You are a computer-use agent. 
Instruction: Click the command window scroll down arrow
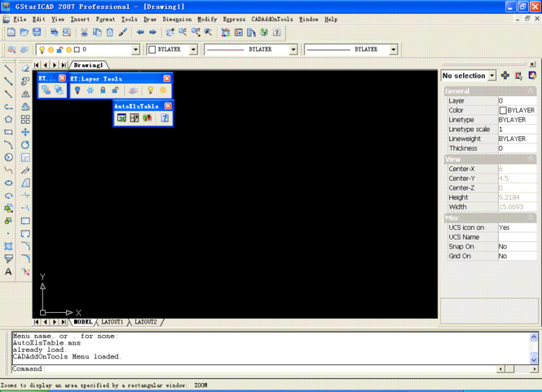pos(534,360)
